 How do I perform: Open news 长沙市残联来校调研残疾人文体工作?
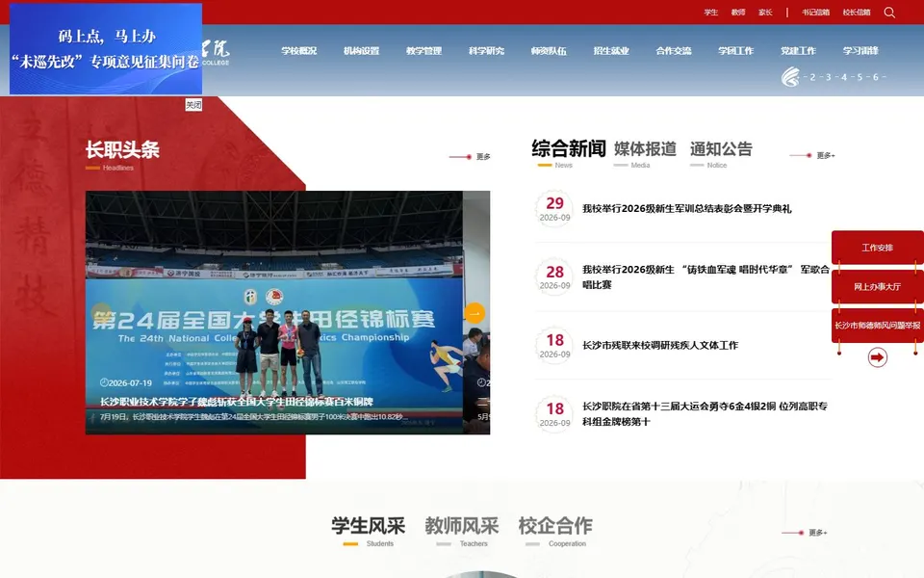[660, 345]
